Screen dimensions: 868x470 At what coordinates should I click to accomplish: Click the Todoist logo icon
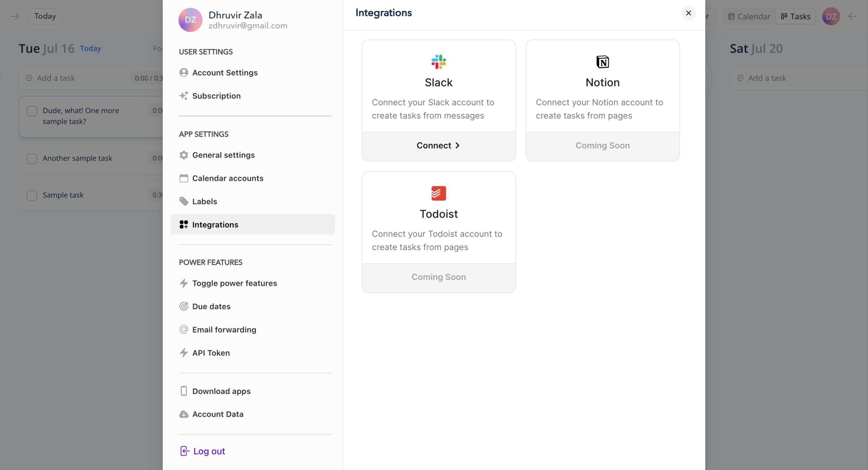coord(438,193)
